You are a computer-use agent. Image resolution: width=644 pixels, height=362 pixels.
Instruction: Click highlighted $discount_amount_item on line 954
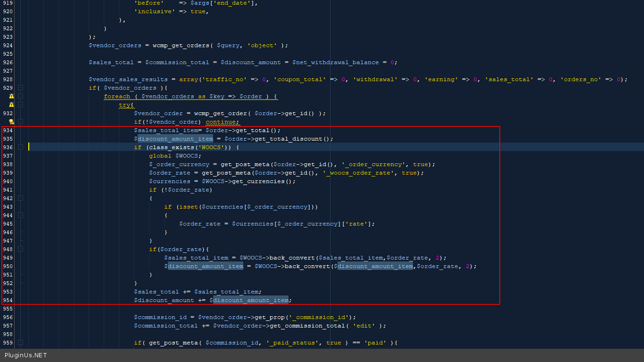point(250,300)
